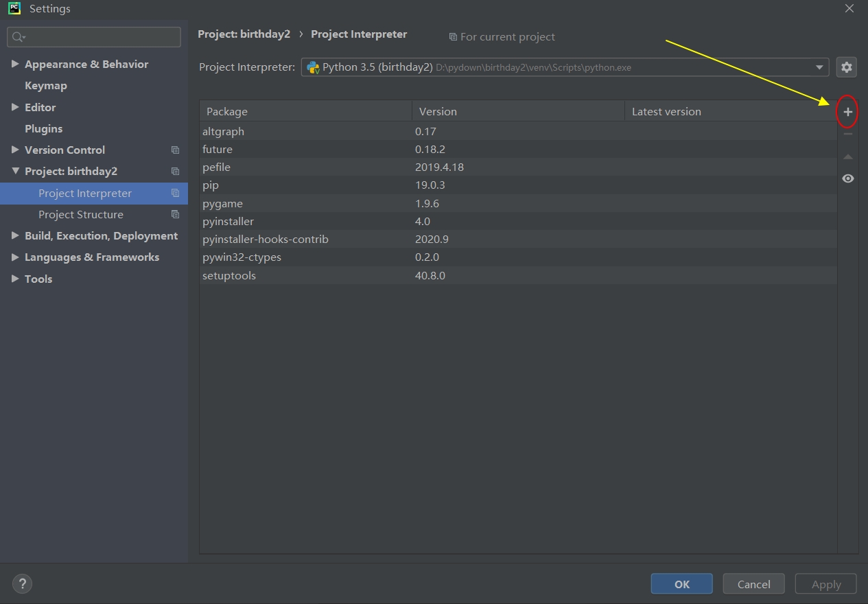868x604 pixels.
Task: Expand Appearance & Behavior section
Action: (x=15, y=64)
